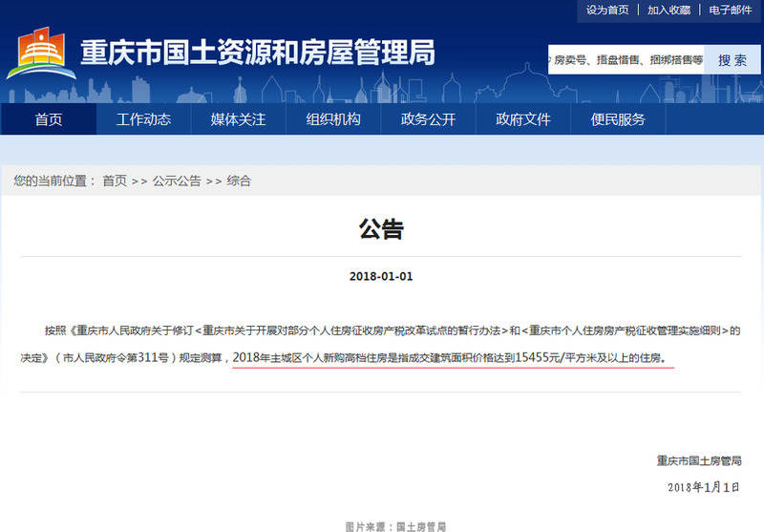Click the 加入收藏 link at top
Image resolution: width=764 pixels, height=532 pixels.
point(668,10)
